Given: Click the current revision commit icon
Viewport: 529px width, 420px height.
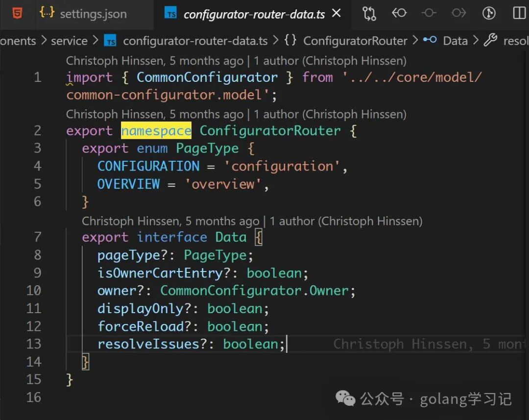Looking at the screenshot, I should click(429, 13).
